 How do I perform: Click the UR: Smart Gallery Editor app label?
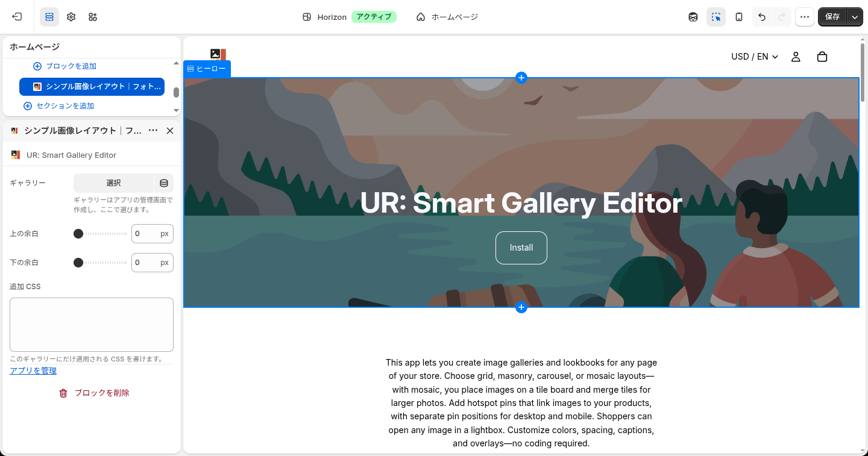71,155
